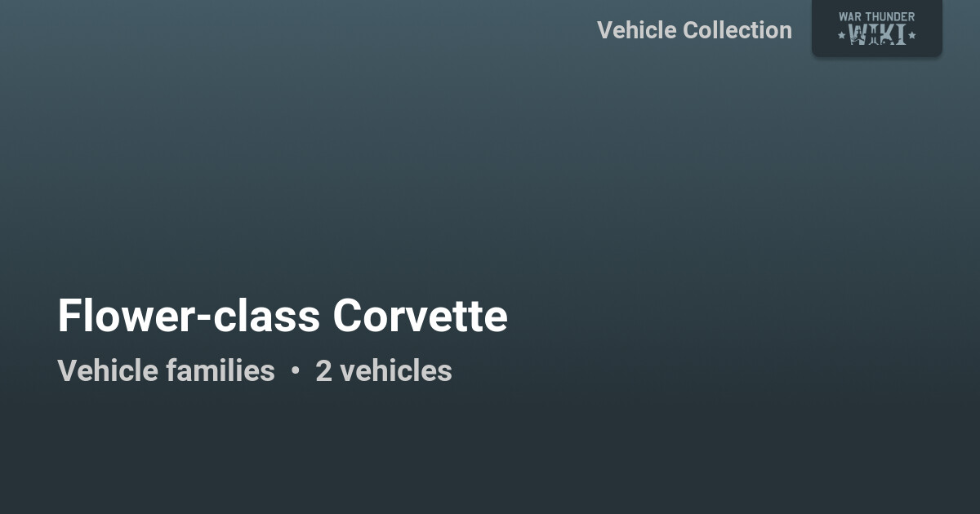Viewport: 980px width, 514px height.
Task: Click the word Vehicle in the top header
Action: point(636,30)
